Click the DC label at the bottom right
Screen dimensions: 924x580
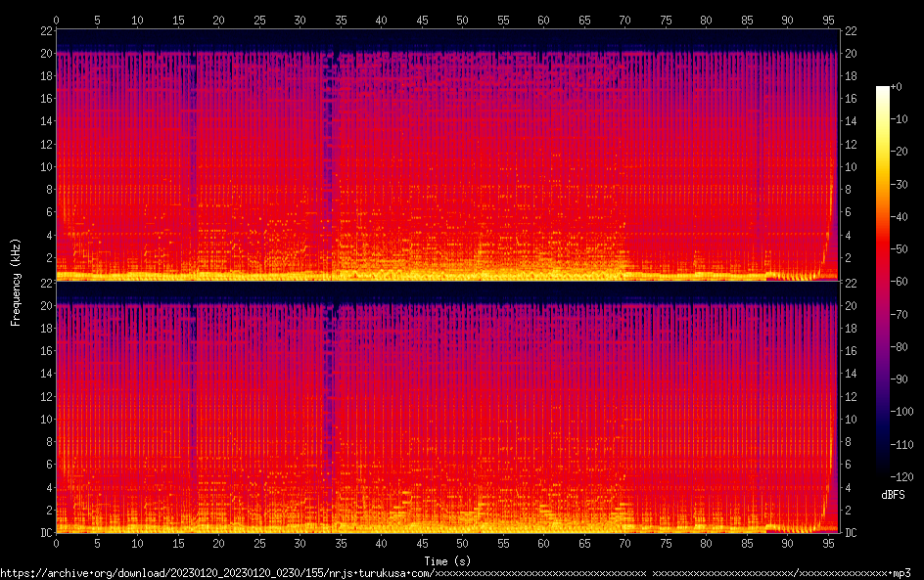(x=852, y=533)
